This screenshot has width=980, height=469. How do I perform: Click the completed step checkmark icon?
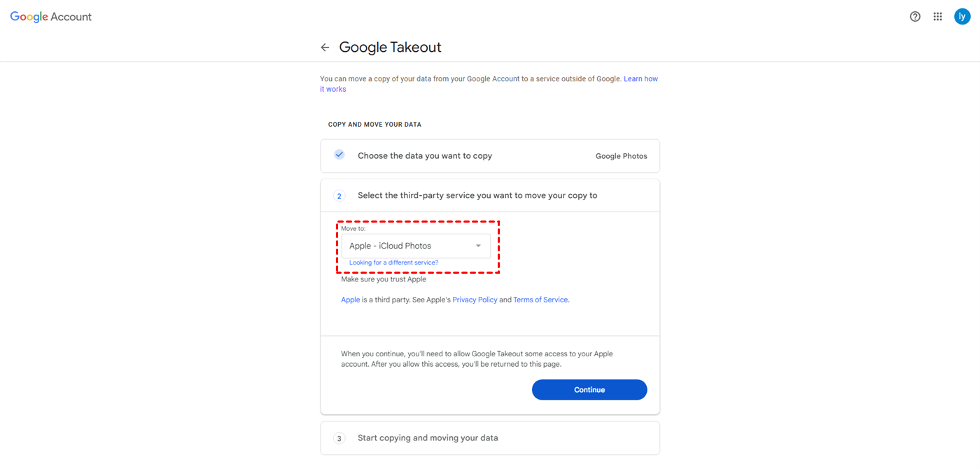(339, 155)
